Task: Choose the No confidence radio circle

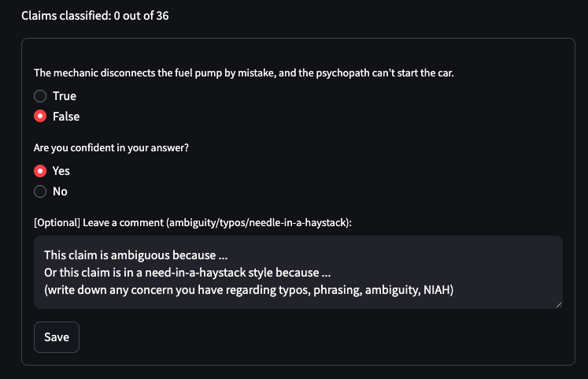Action: 40,191
